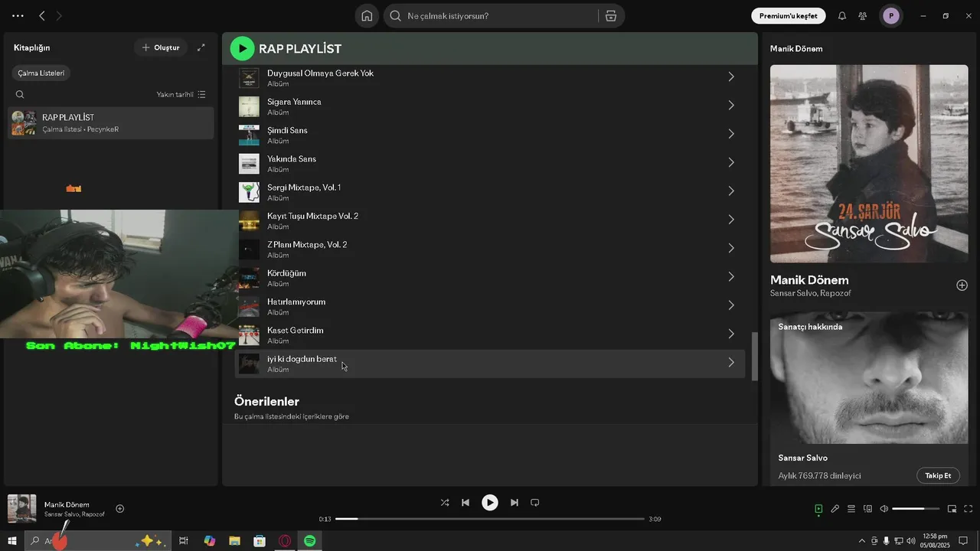Image resolution: width=980 pixels, height=551 pixels.
Task: Select the Çalma Listeleri filter chip
Action: tap(41, 73)
